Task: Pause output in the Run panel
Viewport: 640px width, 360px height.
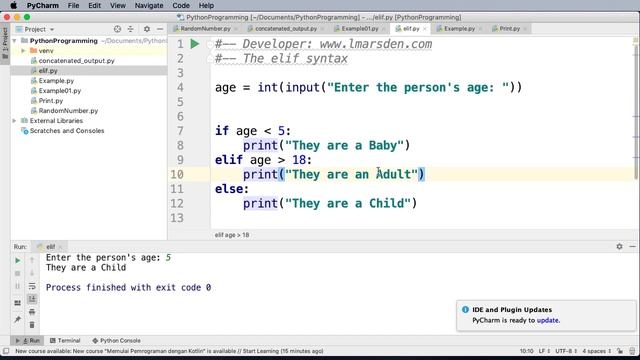Action: pos(18,287)
